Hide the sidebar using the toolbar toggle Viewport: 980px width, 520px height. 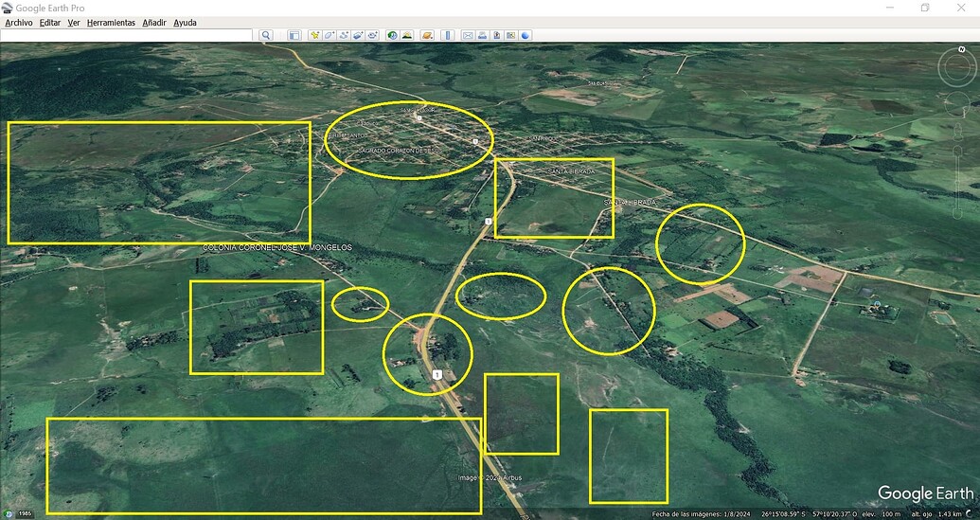[x=294, y=35]
